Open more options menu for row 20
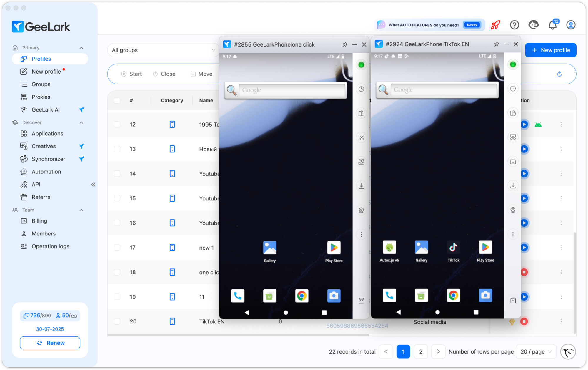 point(562,321)
